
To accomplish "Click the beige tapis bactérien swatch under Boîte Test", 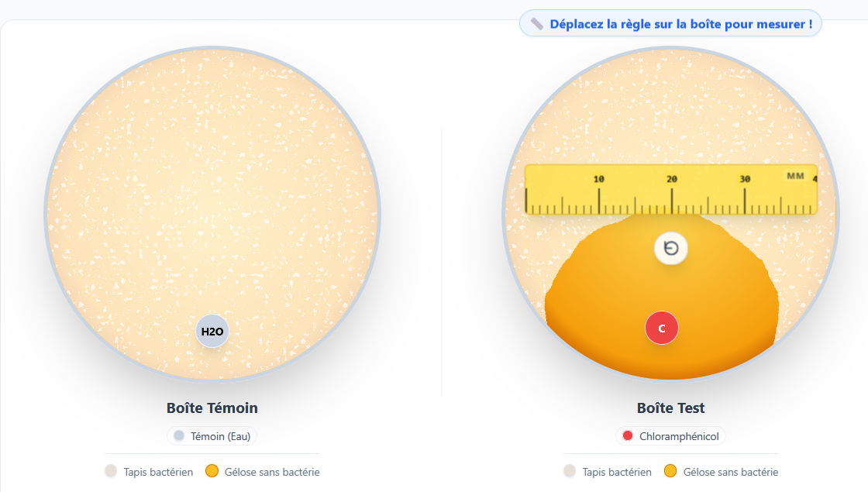I will (570, 471).
